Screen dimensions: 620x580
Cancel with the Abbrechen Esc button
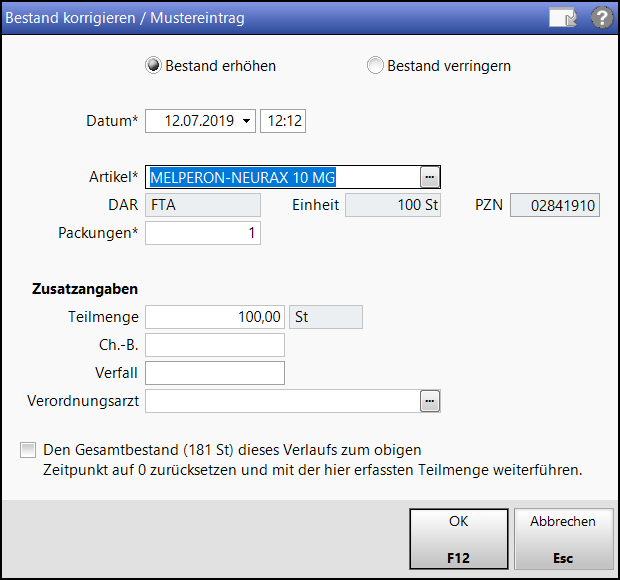563,539
